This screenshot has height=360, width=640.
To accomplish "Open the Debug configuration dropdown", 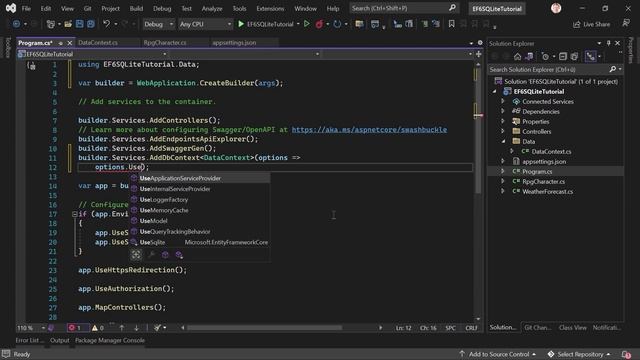I will [x=158, y=24].
